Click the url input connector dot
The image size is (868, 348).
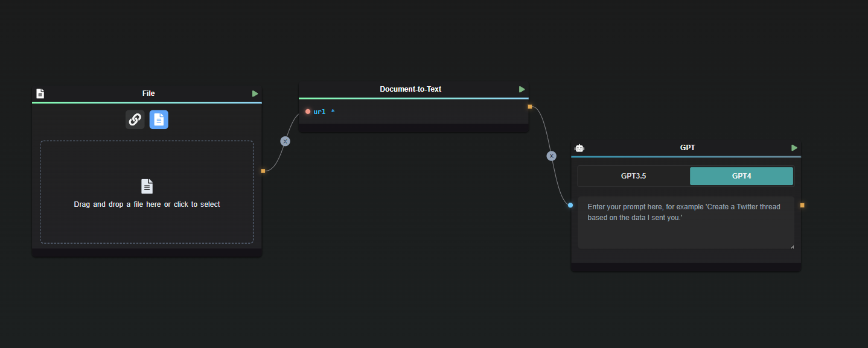point(308,112)
